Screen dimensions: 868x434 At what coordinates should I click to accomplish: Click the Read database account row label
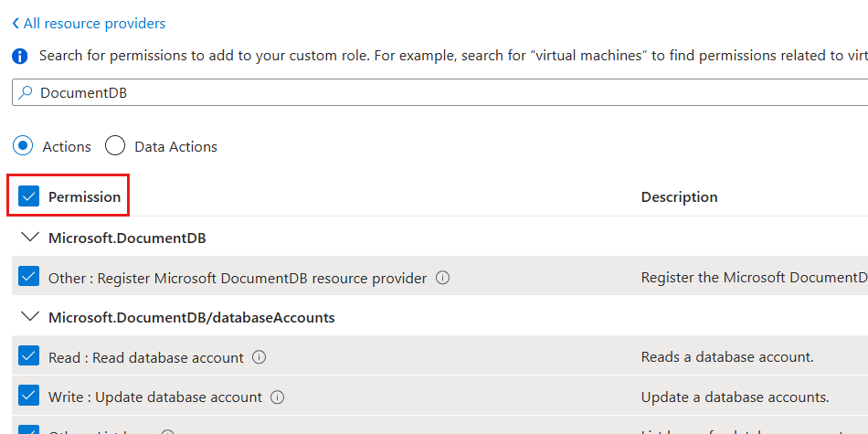pos(146,357)
